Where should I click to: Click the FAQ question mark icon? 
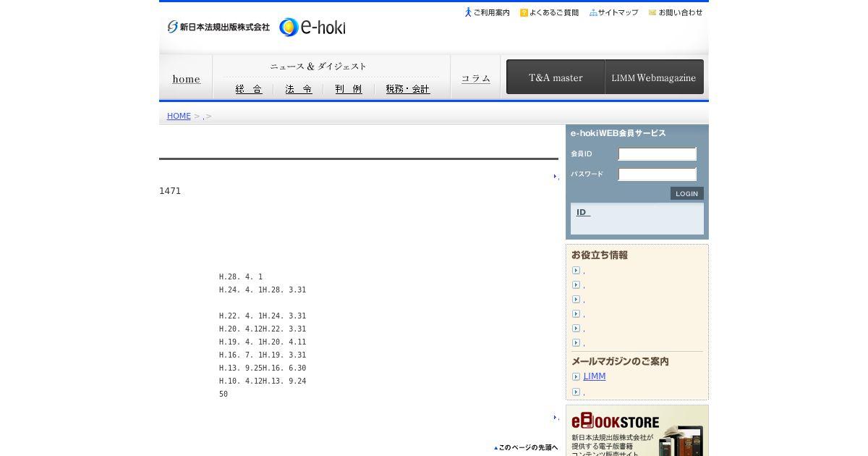pyautogui.click(x=524, y=12)
